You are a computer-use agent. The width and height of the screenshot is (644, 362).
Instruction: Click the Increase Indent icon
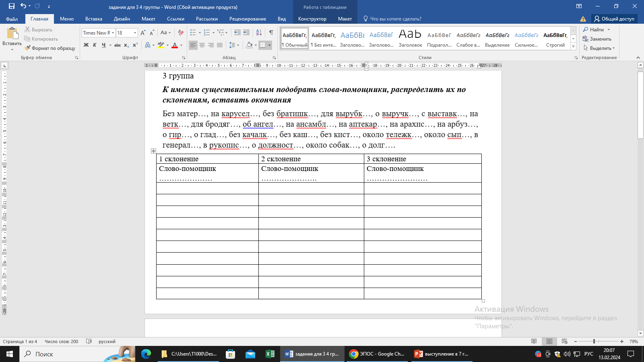pyautogui.click(x=246, y=33)
